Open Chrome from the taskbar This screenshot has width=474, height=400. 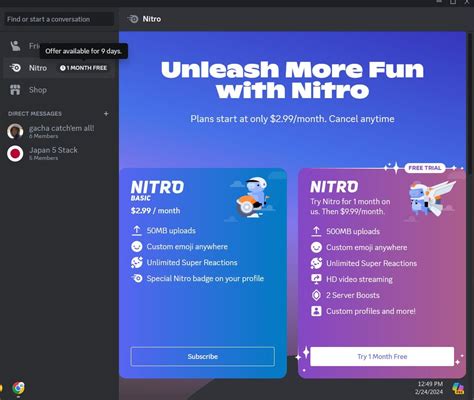pyautogui.click(x=18, y=388)
